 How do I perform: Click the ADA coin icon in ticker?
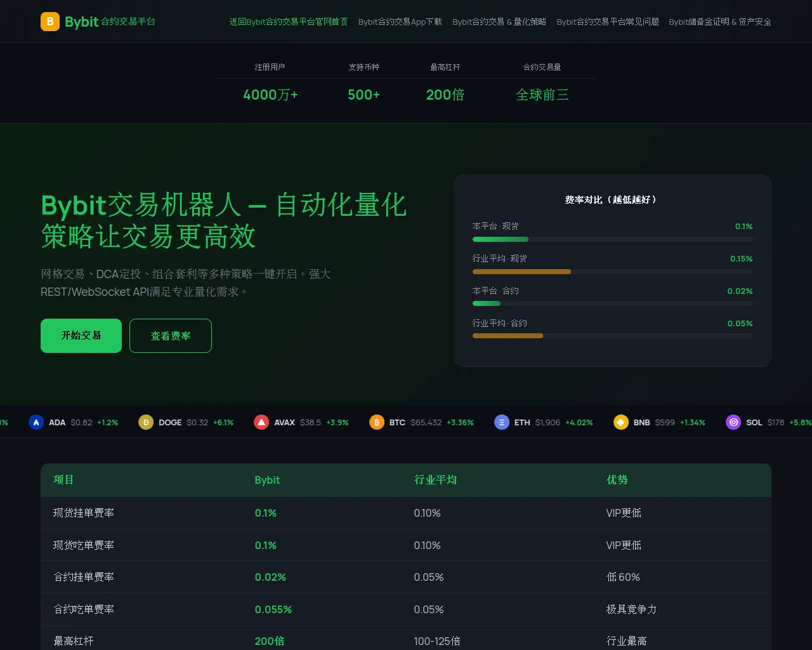pyautogui.click(x=36, y=422)
